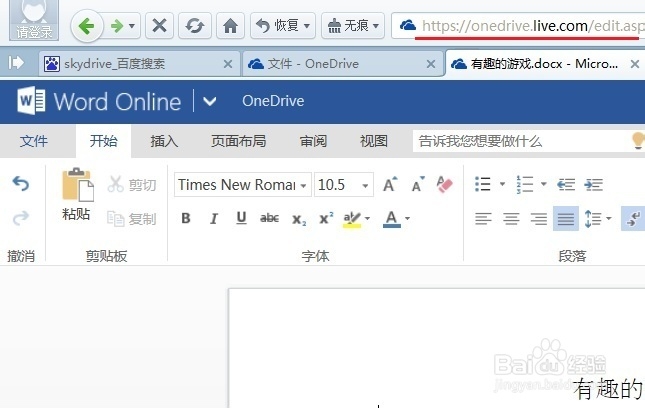Click the left-to-right text direction icon

pyautogui.click(x=633, y=218)
